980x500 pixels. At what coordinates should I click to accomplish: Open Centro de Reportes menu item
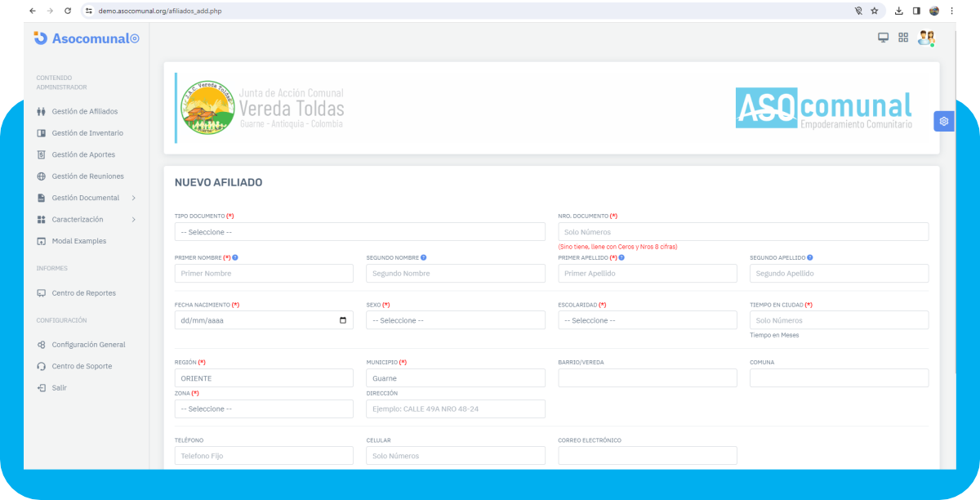click(83, 293)
